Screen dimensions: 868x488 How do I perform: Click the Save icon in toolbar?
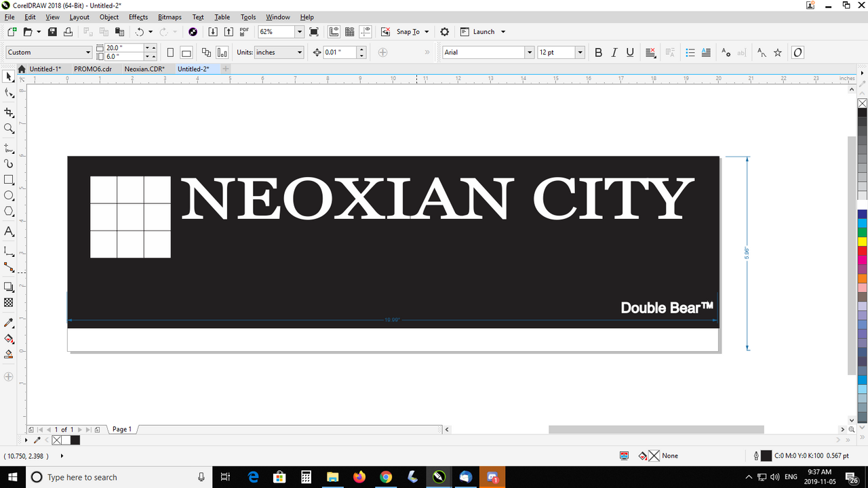click(x=52, y=32)
